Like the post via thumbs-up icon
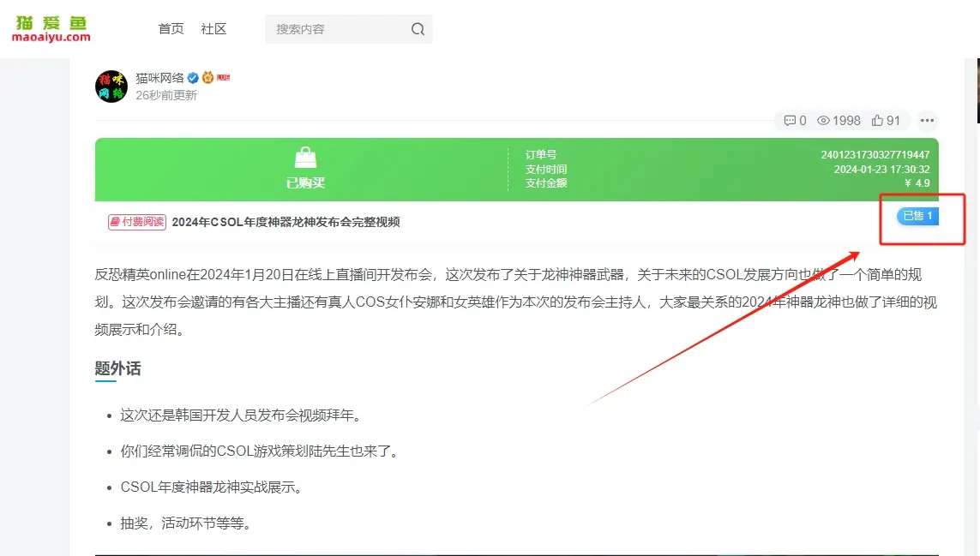The image size is (980, 556). [877, 121]
